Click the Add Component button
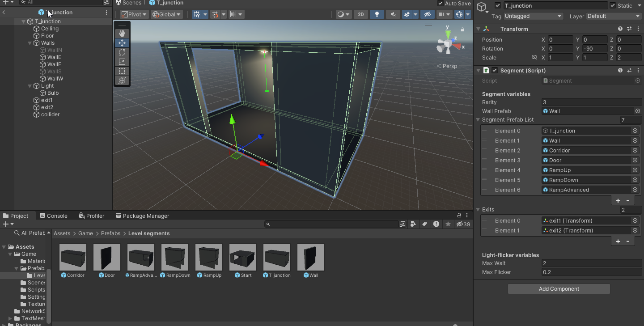The width and height of the screenshot is (644, 326). tap(558, 288)
